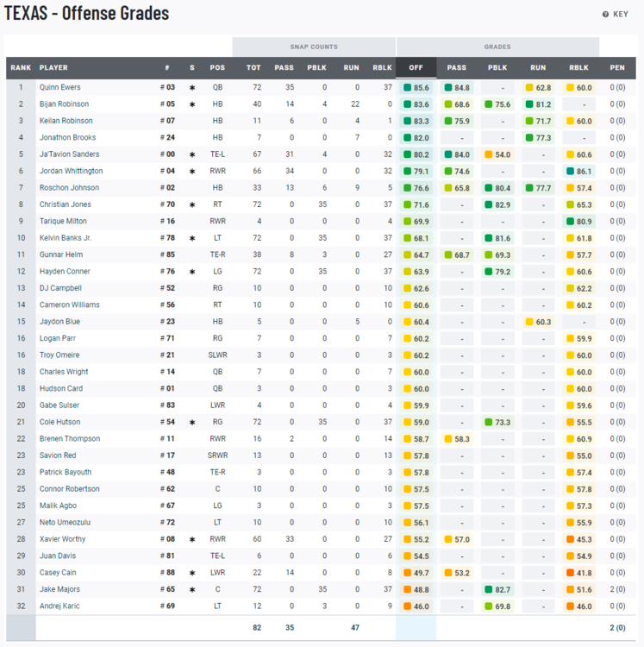Click the starter star for Bijan Robinson
The height and width of the screenshot is (647, 644).
192,104
